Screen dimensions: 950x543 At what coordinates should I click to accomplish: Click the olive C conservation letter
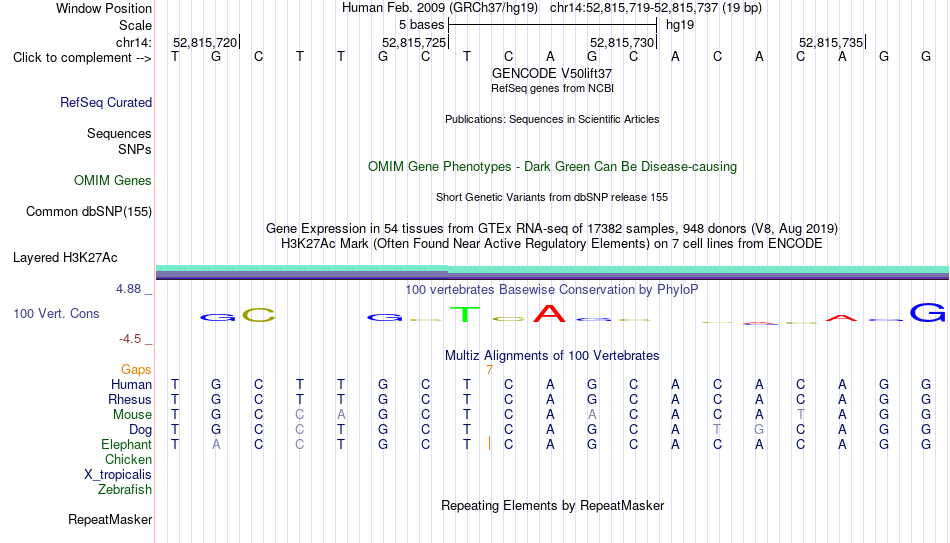[259, 315]
